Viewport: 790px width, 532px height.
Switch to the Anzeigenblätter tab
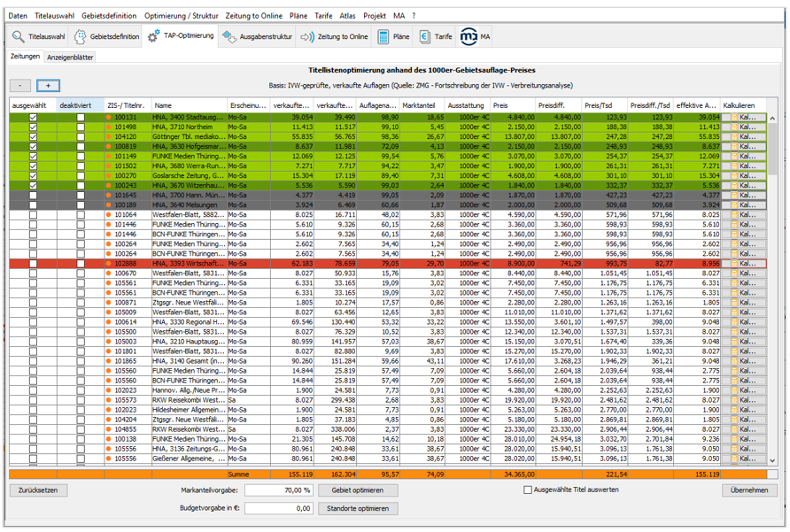70,57
